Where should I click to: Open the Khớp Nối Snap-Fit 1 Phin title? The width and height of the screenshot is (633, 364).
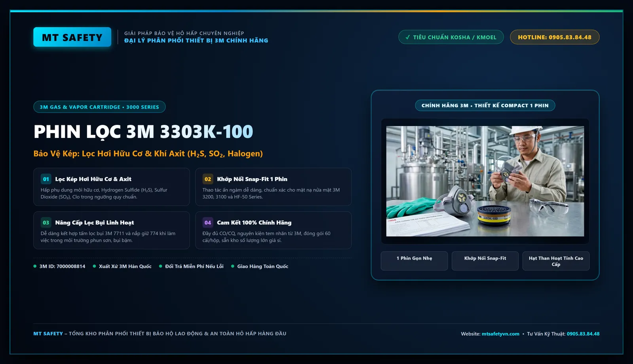tap(252, 179)
